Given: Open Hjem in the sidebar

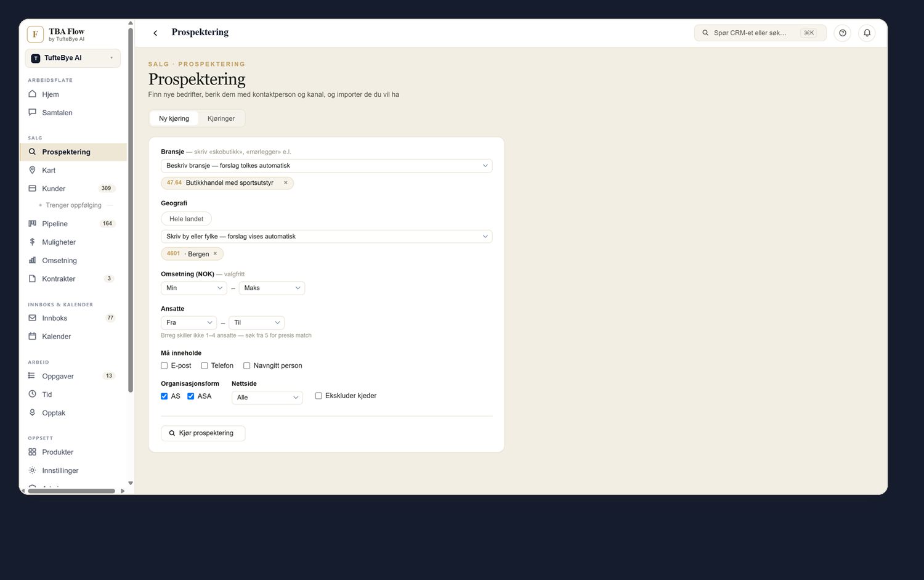Looking at the screenshot, I should tap(73, 94).
